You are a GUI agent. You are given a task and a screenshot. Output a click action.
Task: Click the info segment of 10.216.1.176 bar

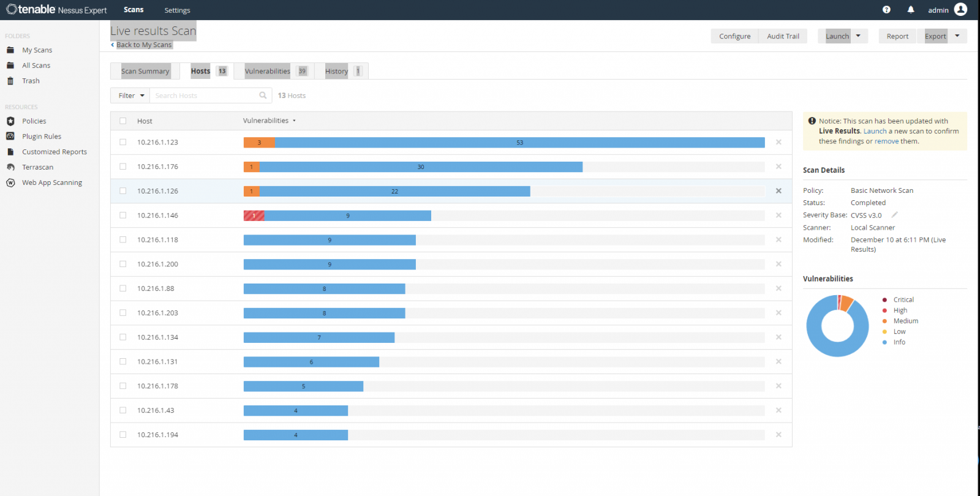click(x=421, y=167)
